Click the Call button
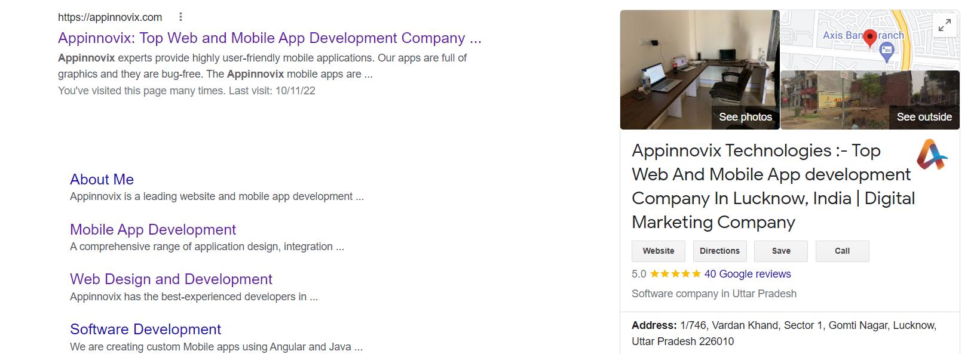 click(842, 251)
